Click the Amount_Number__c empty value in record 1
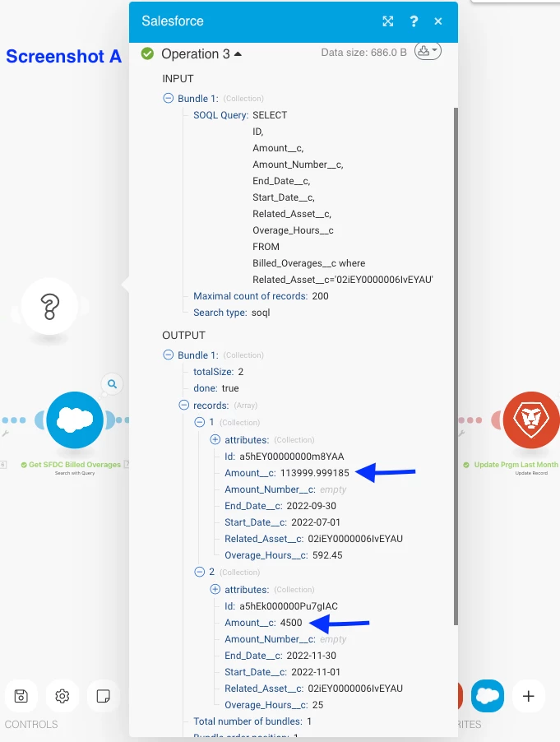Screen dimensions: 560x742 333,489
